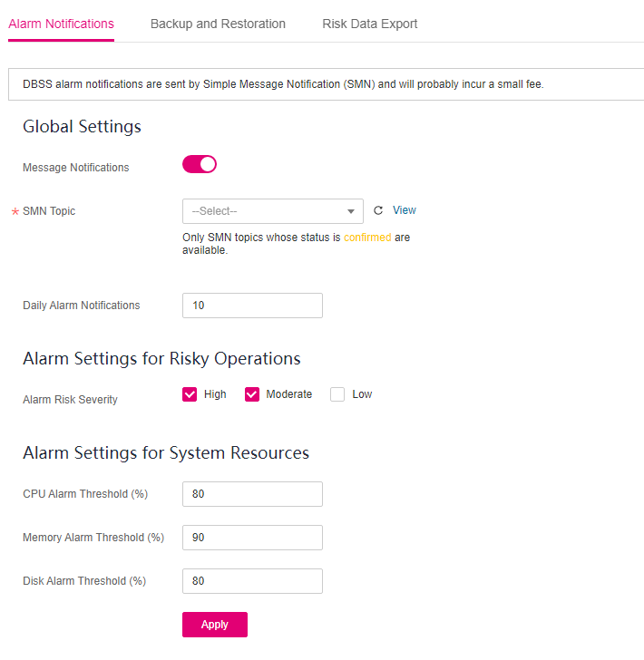The height and width of the screenshot is (660, 644).
Task: Click the Global Settings heading
Action: [x=82, y=126]
